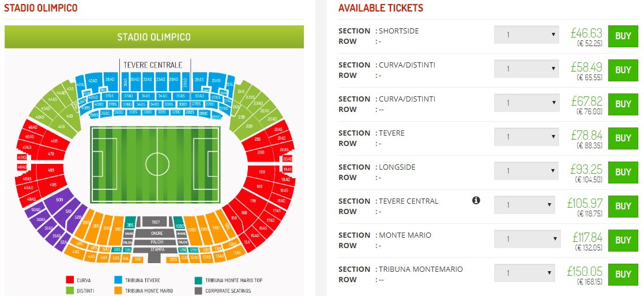This screenshot has height=296, width=644.
Task: Click the gray 1927 section on the map
Action: pyautogui.click(x=156, y=222)
